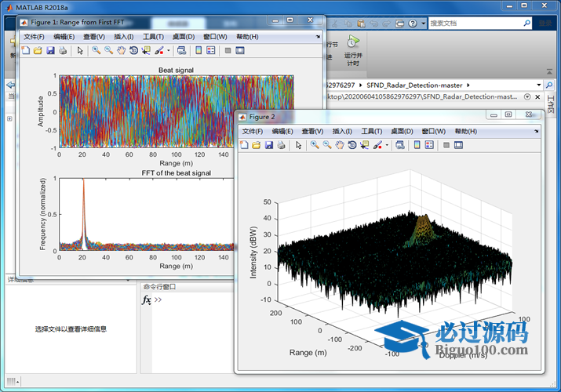
Task: Select Data Cursor tool in Figure 1
Action: pyautogui.click(x=146, y=51)
